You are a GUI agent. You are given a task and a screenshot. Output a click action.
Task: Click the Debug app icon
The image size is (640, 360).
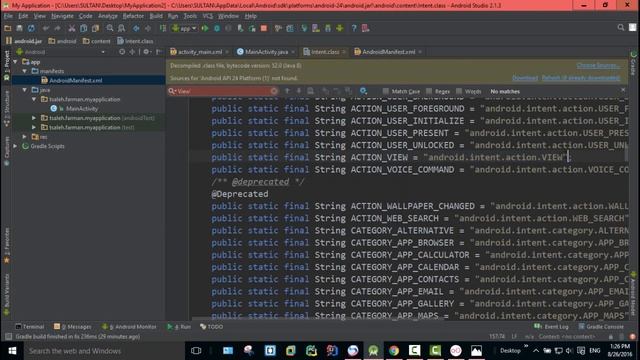[217, 28]
